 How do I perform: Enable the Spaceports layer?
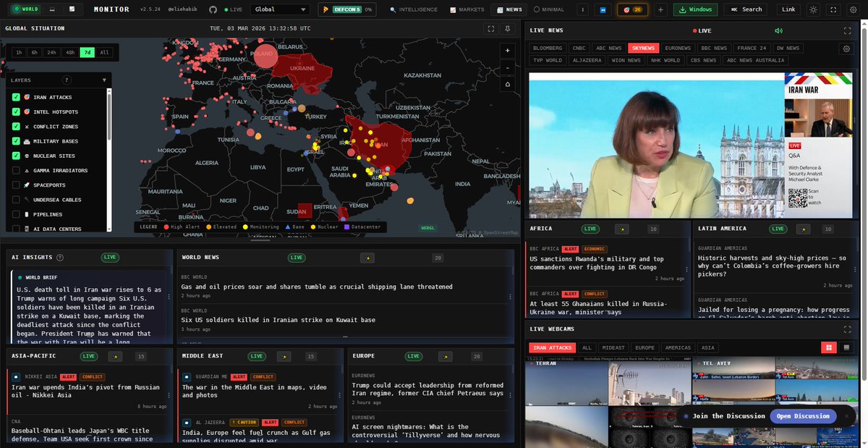click(x=16, y=185)
